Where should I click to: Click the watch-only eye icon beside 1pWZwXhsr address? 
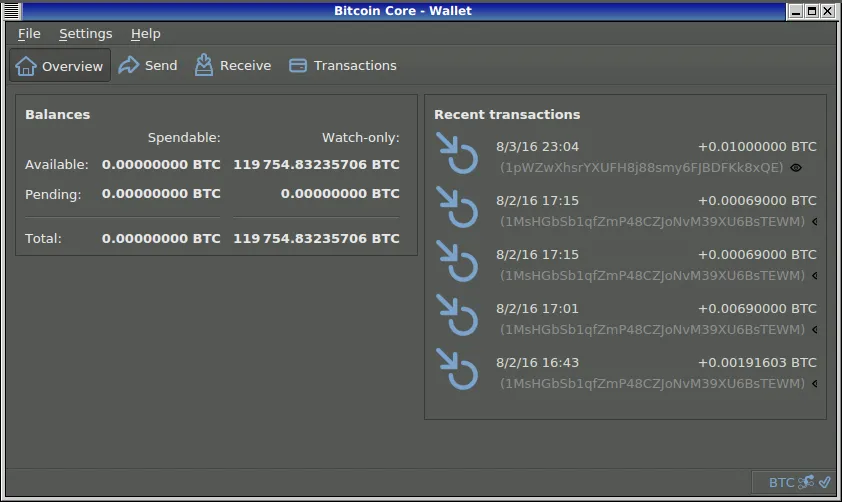(x=796, y=168)
